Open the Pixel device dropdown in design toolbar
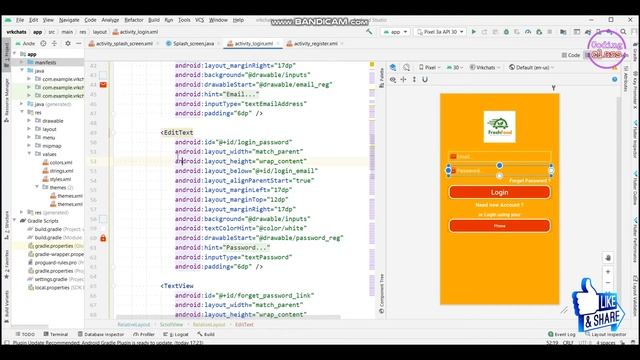 429,67
